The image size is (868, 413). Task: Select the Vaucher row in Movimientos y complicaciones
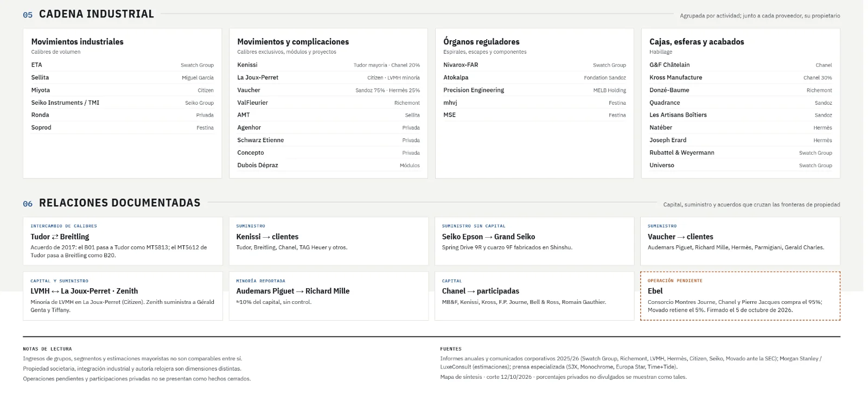click(x=328, y=90)
